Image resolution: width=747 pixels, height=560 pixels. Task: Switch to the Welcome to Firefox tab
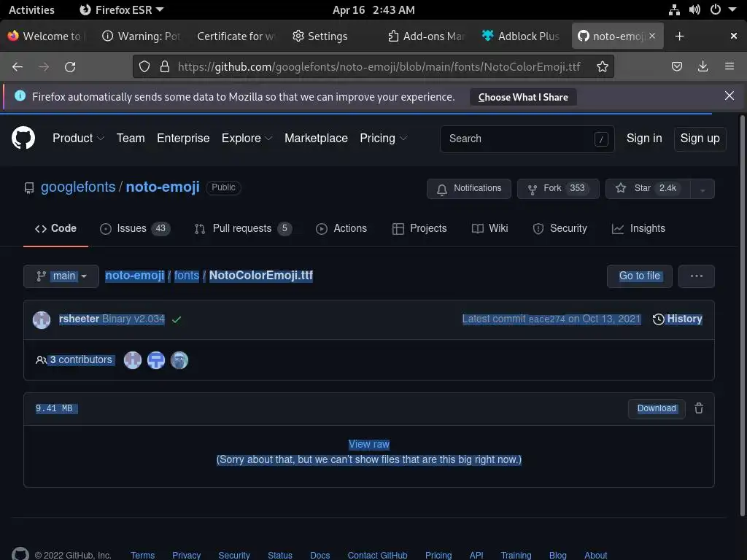[46, 36]
